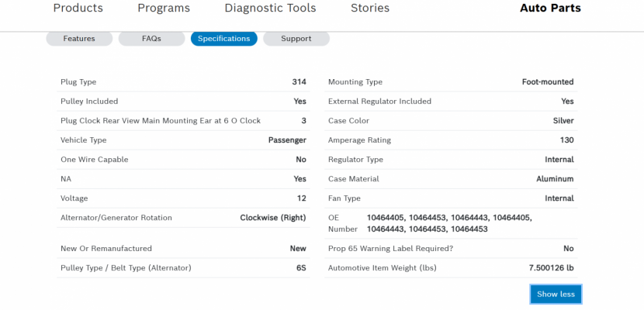Go to the Auto Parts section

[x=550, y=8]
